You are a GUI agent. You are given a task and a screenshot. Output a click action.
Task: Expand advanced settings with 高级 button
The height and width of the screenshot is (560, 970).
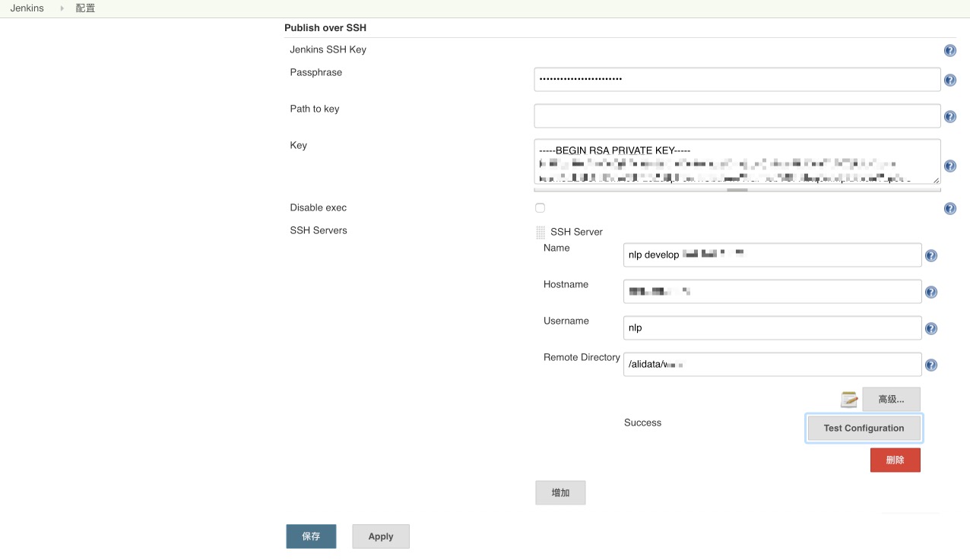click(x=891, y=400)
